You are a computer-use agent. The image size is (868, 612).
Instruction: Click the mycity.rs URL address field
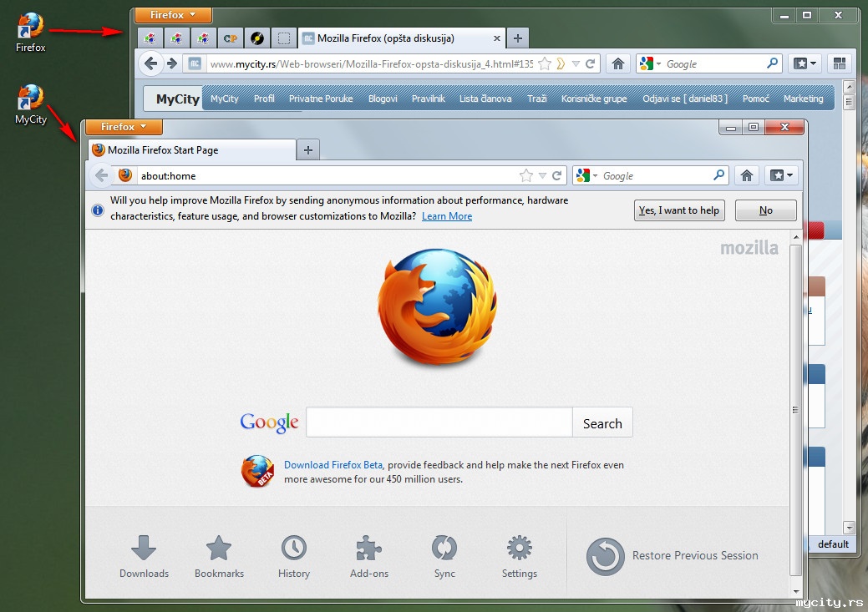tap(370, 64)
